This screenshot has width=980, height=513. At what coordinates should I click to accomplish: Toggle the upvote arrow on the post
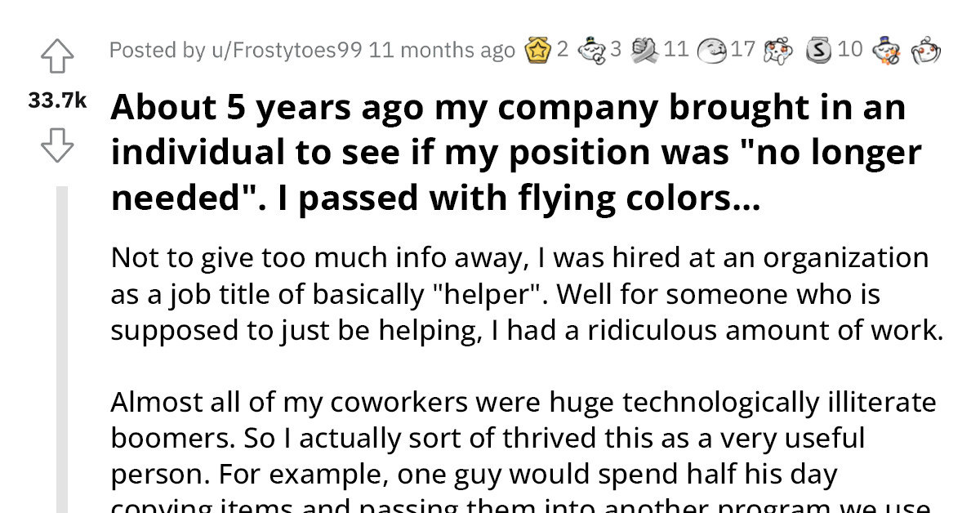coord(57,56)
